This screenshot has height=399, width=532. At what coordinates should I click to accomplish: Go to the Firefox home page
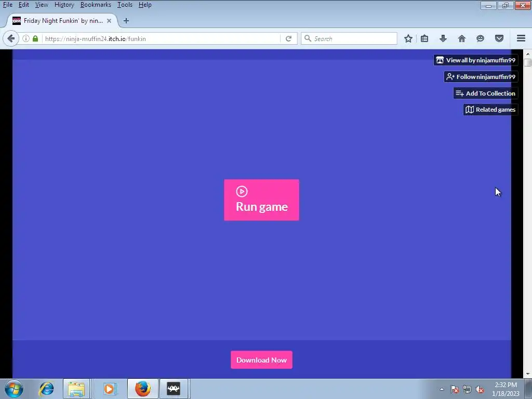tap(462, 38)
